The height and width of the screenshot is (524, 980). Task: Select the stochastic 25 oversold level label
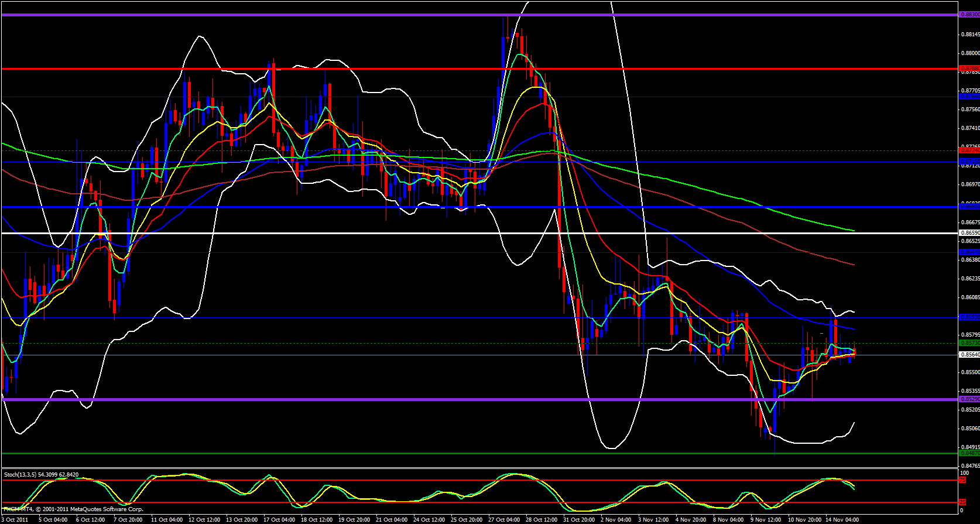click(962, 502)
